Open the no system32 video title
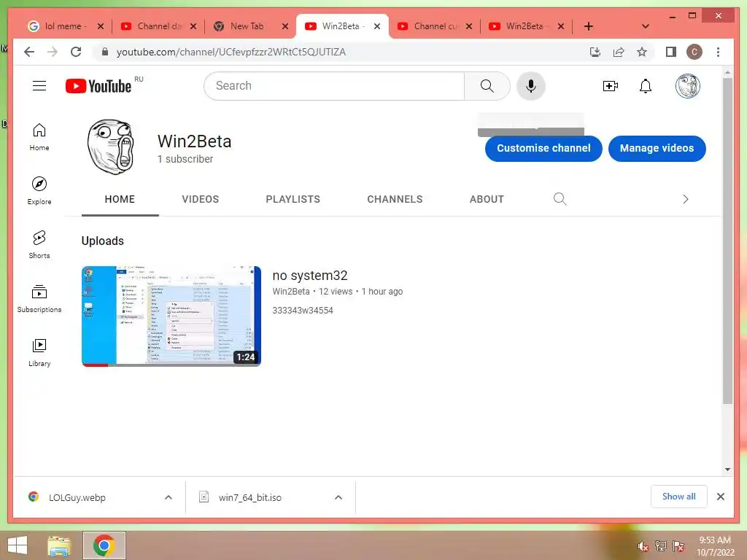 click(309, 275)
